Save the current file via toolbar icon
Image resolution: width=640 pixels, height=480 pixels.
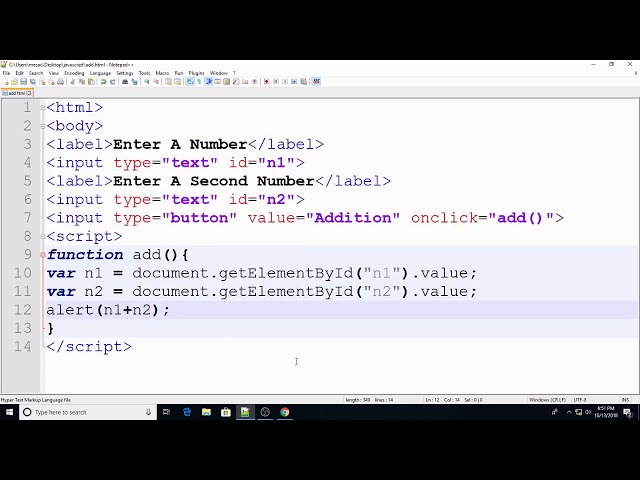(23, 82)
